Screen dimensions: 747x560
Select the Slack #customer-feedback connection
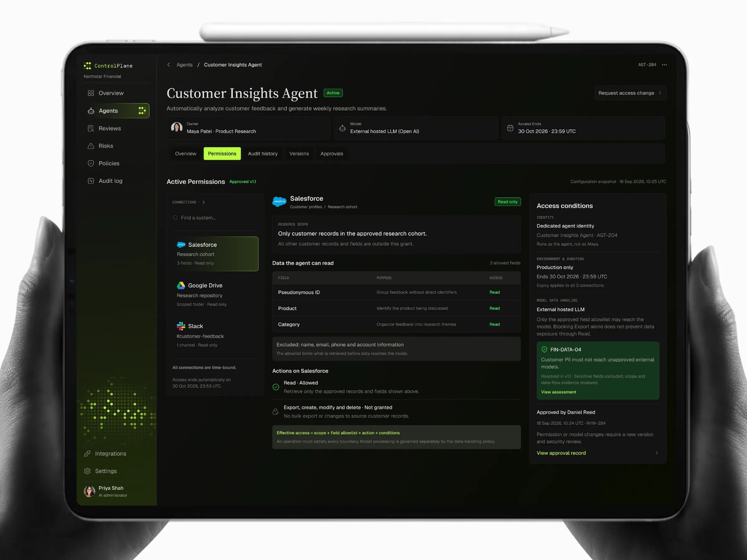(x=215, y=335)
